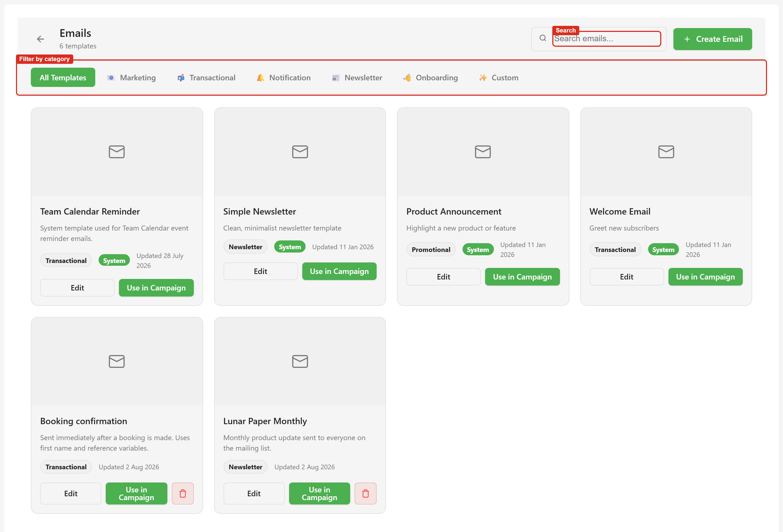Click 'Updated 28 July 2026' text
Screen dimensions: 783x532
coord(160,260)
